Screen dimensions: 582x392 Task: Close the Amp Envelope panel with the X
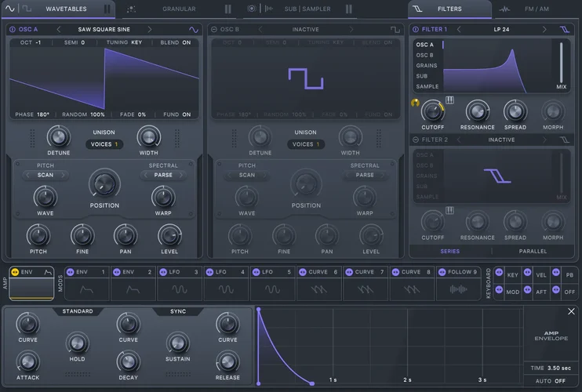tap(571, 311)
